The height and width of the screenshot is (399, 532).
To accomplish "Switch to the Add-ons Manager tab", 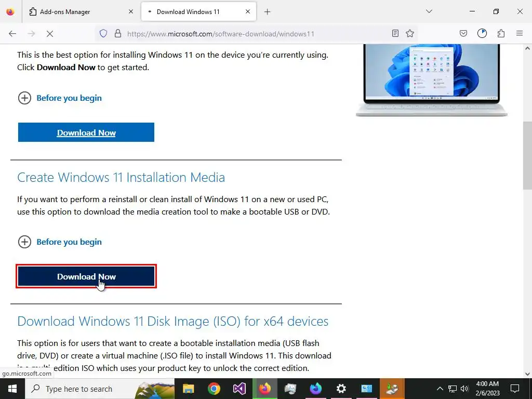I will (81, 11).
